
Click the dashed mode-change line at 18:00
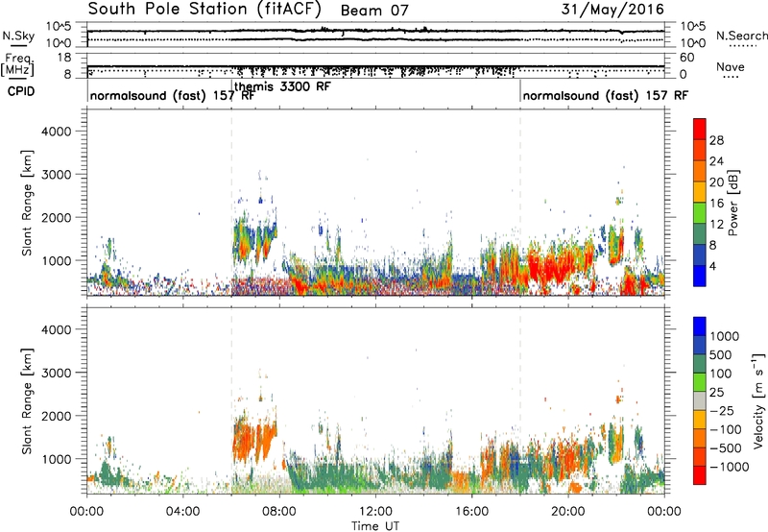520,203
